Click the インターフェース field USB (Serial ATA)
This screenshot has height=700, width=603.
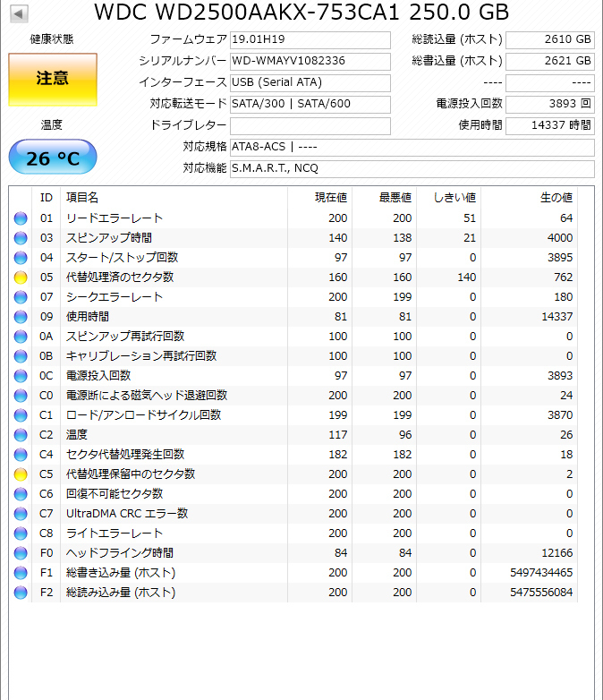coord(310,82)
